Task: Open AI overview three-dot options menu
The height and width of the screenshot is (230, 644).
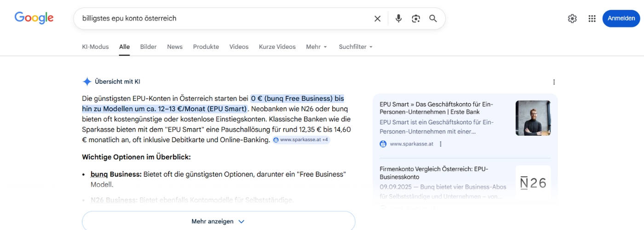Action: tap(554, 82)
